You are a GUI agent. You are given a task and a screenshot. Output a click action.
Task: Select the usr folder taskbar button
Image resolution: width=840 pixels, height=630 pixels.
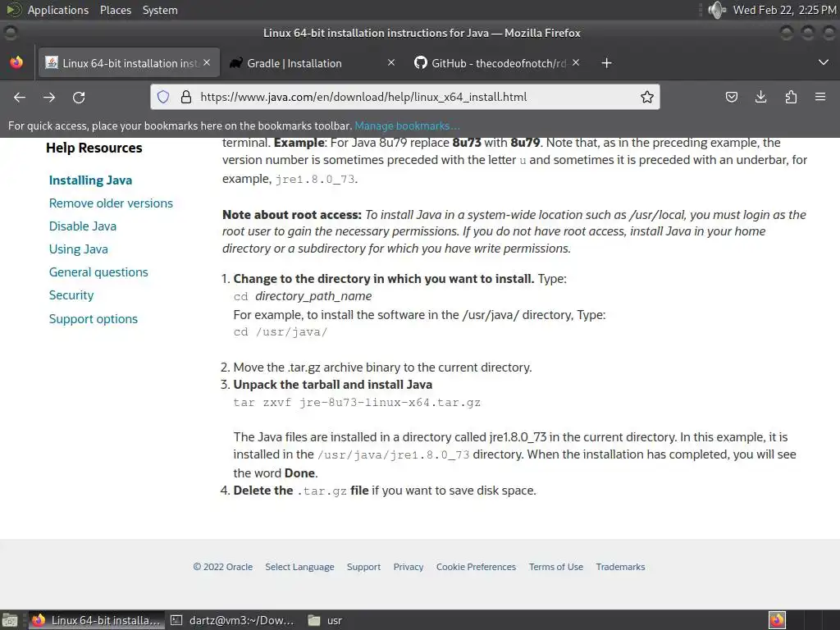(x=326, y=620)
